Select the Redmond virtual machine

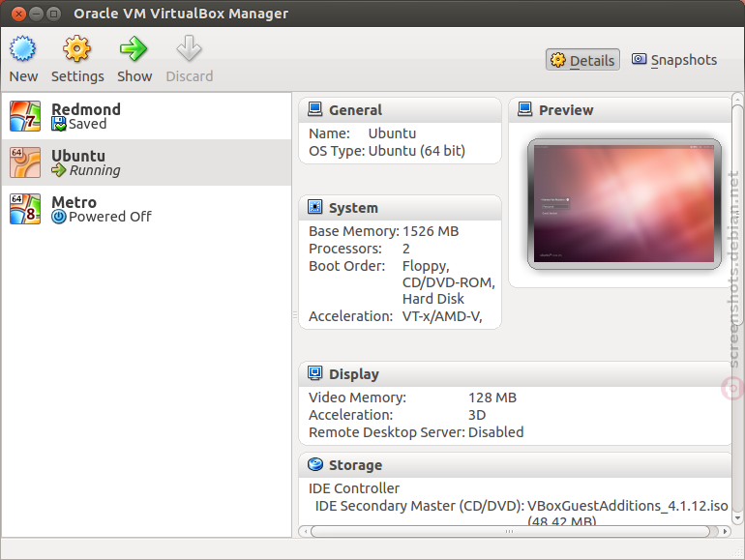(x=146, y=116)
